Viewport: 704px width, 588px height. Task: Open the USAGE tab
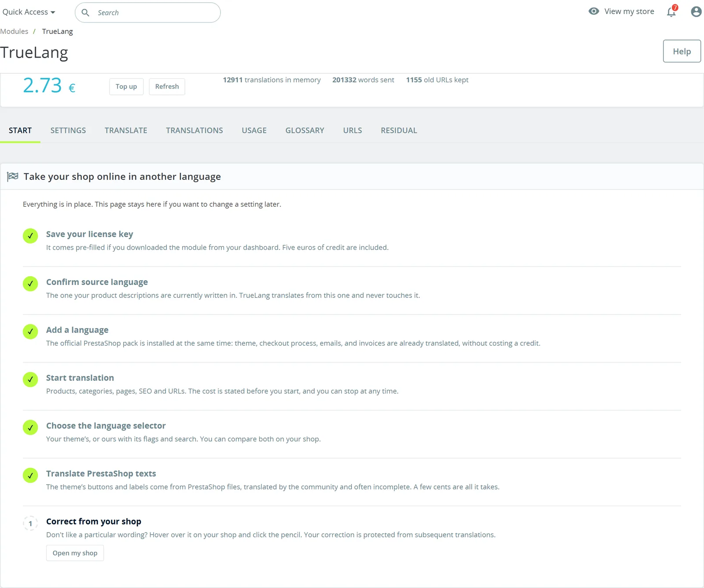[x=254, y=130]
